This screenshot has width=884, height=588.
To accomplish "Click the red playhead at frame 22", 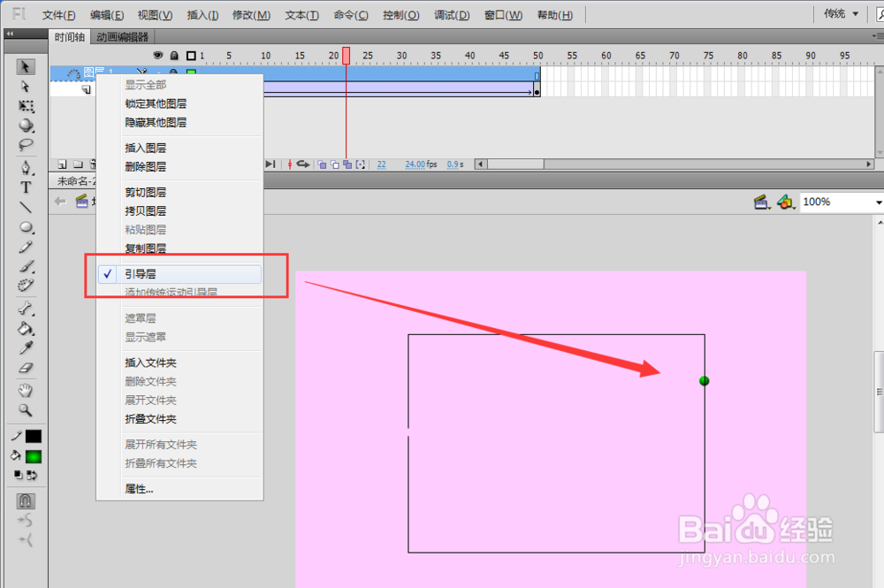I will pos(347,55).
